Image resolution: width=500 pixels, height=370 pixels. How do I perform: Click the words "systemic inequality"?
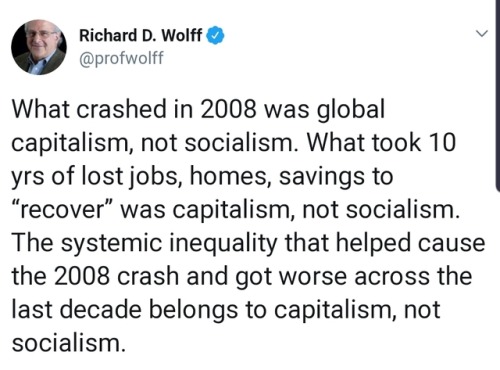pyautogui.click(x=169, y=244)
